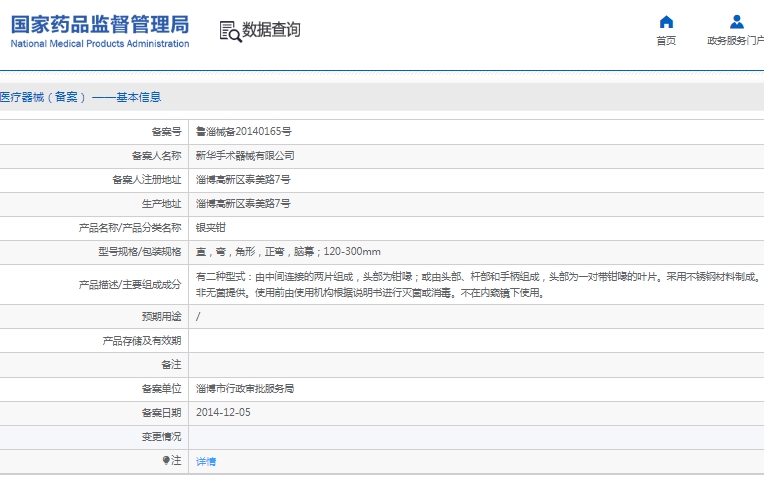
Task: Click the 产品名称/产品分类名称 row label
Action: tap(130, 228)
